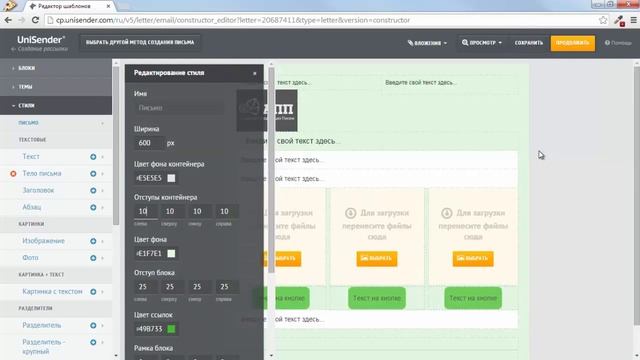Image resolution: width=640 pixels, height=360 pixels.
Task: Open Помощь help link
Action: point(618,43)
